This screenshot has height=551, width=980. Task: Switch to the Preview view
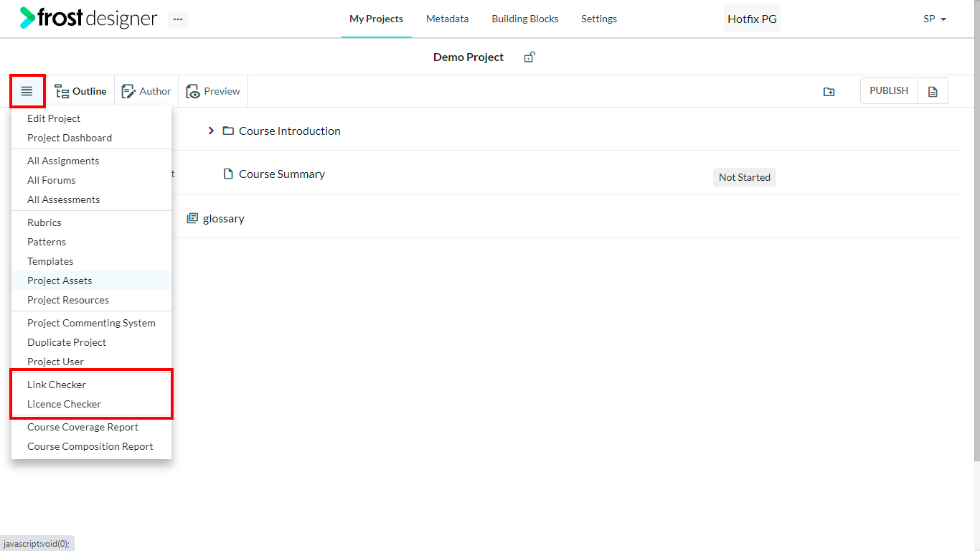213,91
